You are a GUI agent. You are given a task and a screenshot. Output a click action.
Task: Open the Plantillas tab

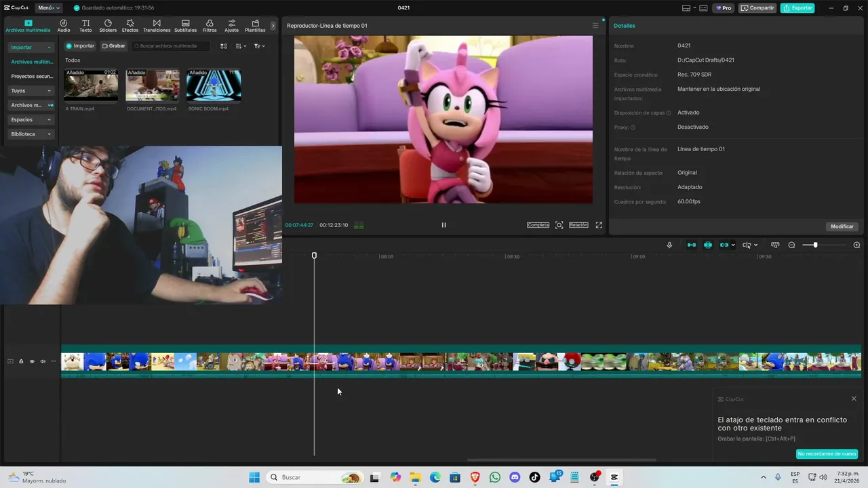pos(255,26)
